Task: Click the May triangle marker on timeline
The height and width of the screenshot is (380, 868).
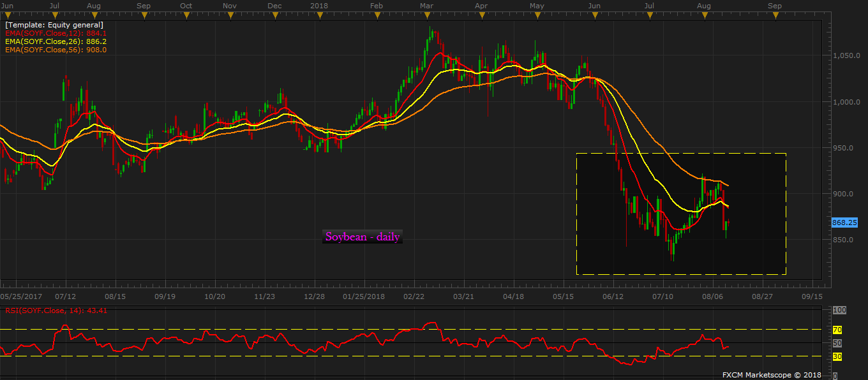Action: 537,13
